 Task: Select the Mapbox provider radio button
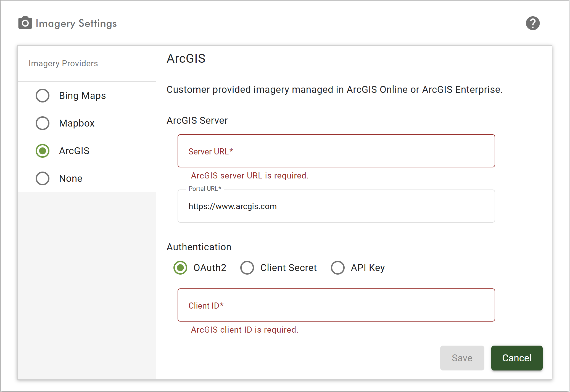[43, 123]
